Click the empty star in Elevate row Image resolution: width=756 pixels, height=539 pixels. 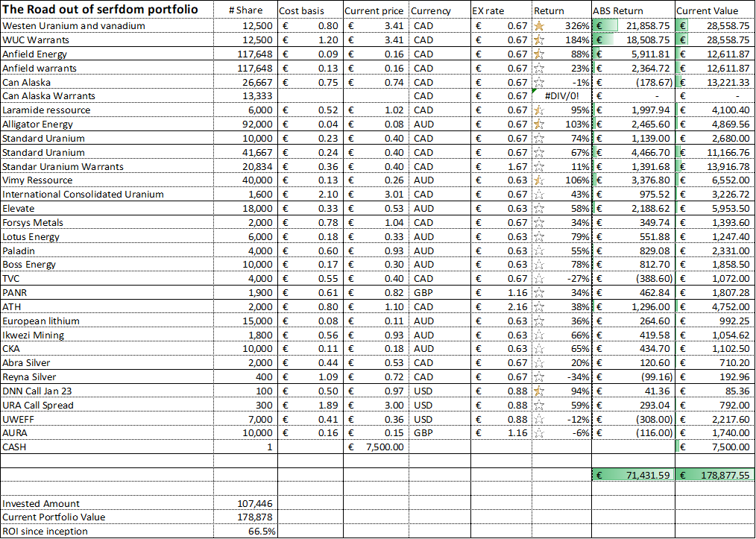(540, 208)
